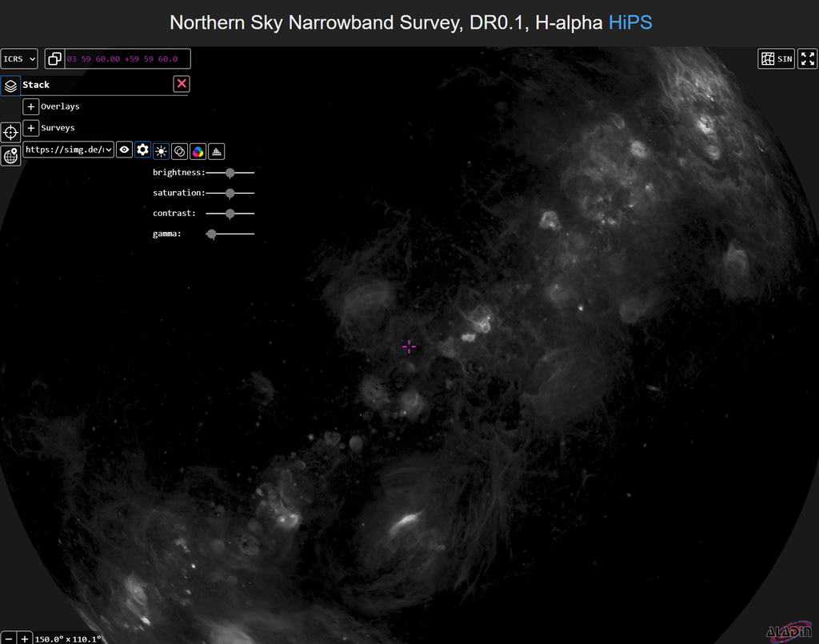Viewport: 819px width, 644px height.
Task: Adjust the saturation slider
Action: click(x=230, y=194)
